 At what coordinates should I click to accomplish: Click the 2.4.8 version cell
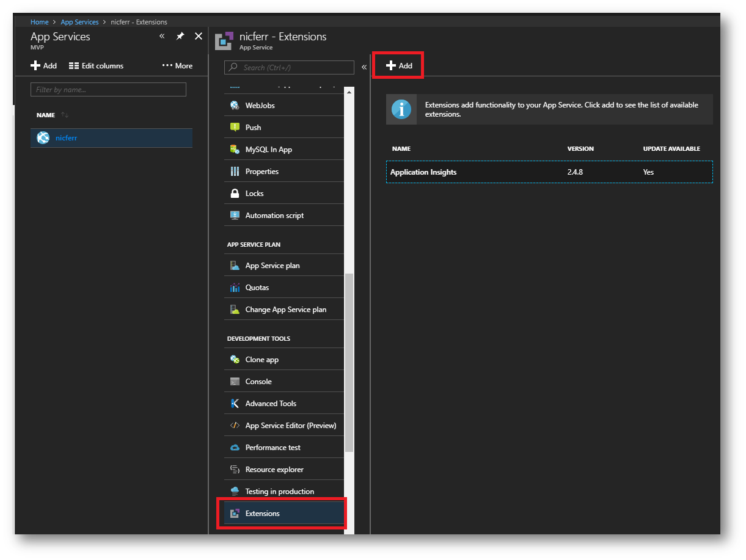pyautogui.click(x=575, y=172)
